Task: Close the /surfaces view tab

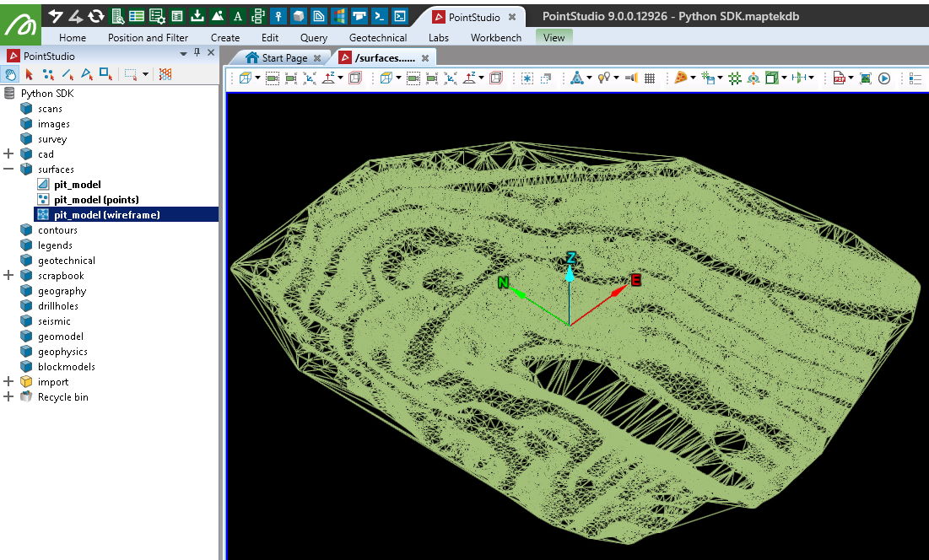Action: coord(425,58)
